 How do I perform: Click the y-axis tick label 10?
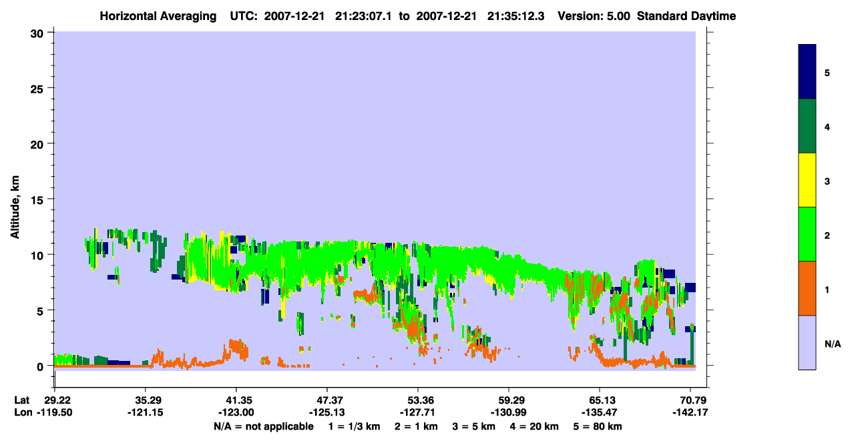click(39, 255)
